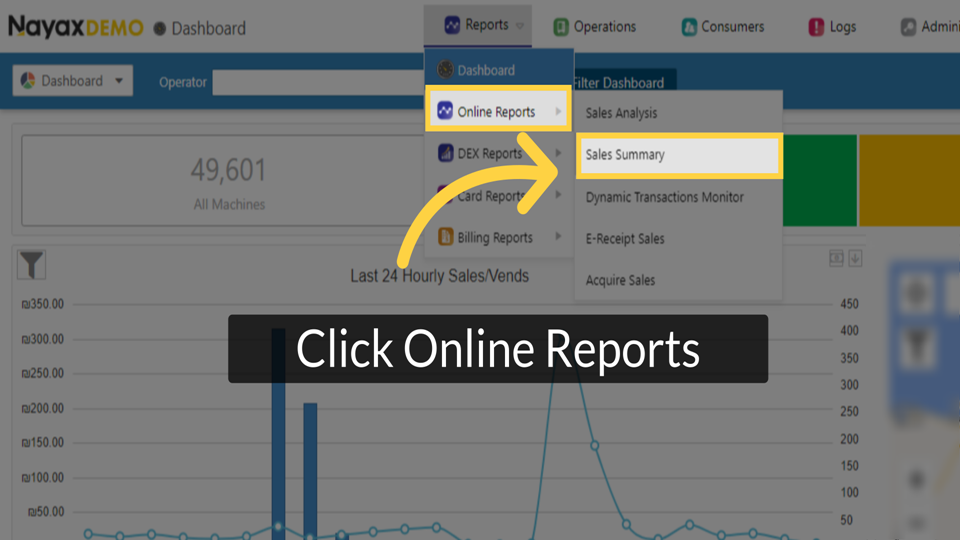960x540 pixels.
Task: Click the chart screenshot camera icon
Action: pyautogui.click(x=836, y=258)
